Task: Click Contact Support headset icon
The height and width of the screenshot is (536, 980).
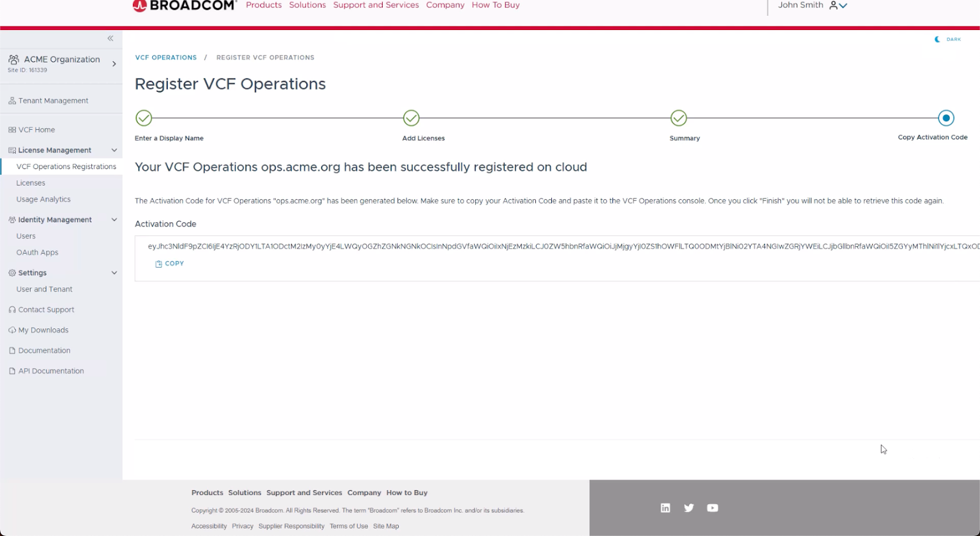Action: [x=12, y=310]
